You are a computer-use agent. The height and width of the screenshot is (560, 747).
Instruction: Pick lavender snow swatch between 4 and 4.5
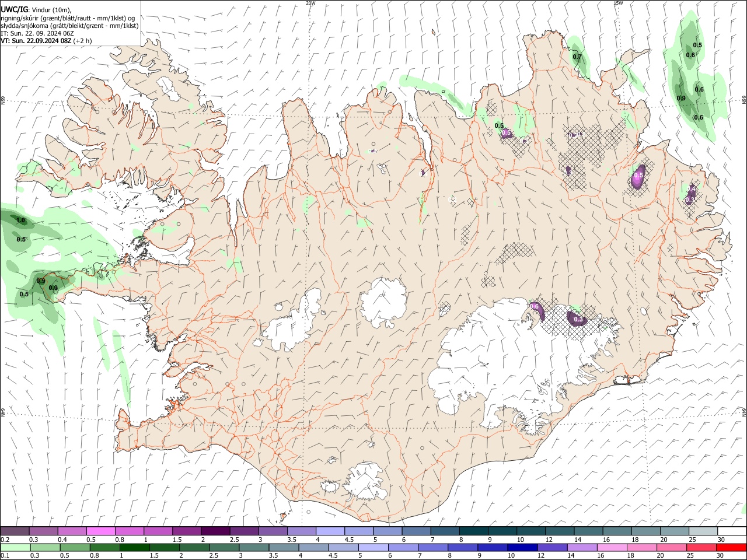click(x=330, y=531)
